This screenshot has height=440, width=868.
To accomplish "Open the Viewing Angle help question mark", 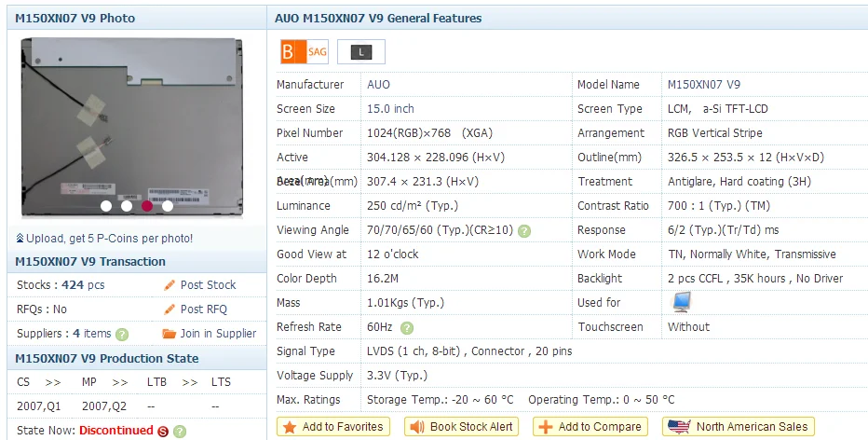I will (523, 230).
